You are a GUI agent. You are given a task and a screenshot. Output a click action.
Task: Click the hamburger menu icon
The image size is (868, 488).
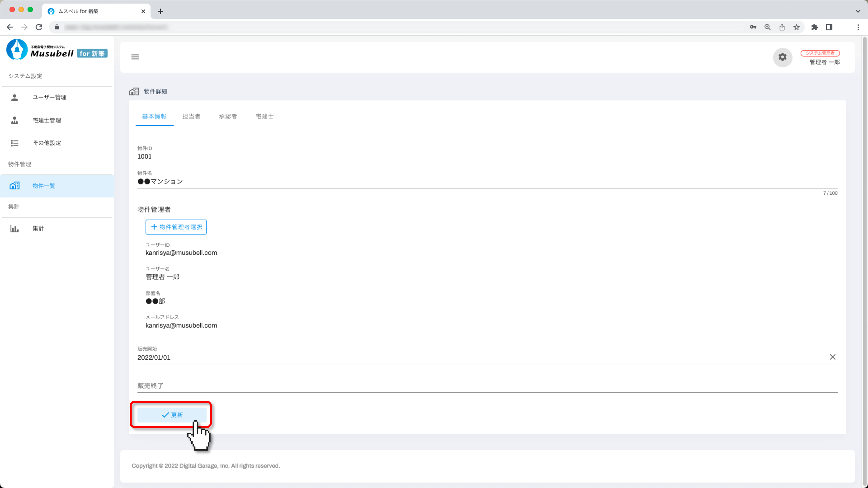(135, 57)
